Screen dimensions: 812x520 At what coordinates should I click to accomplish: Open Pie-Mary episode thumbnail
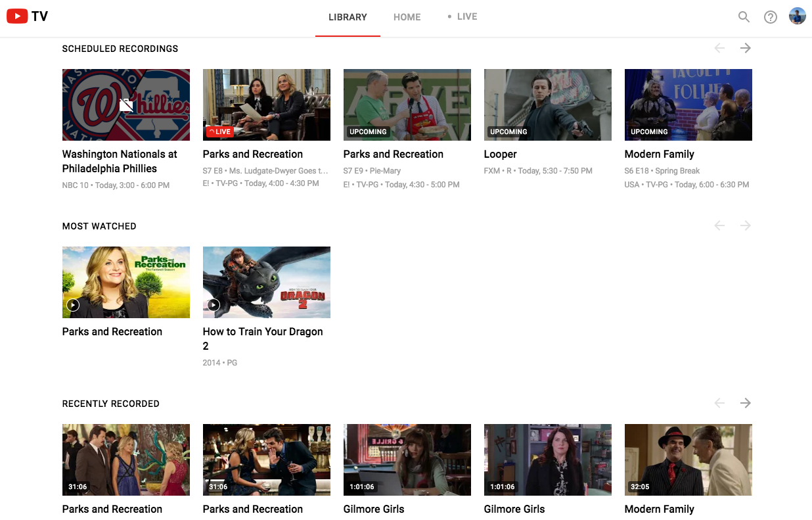point(407,105)
